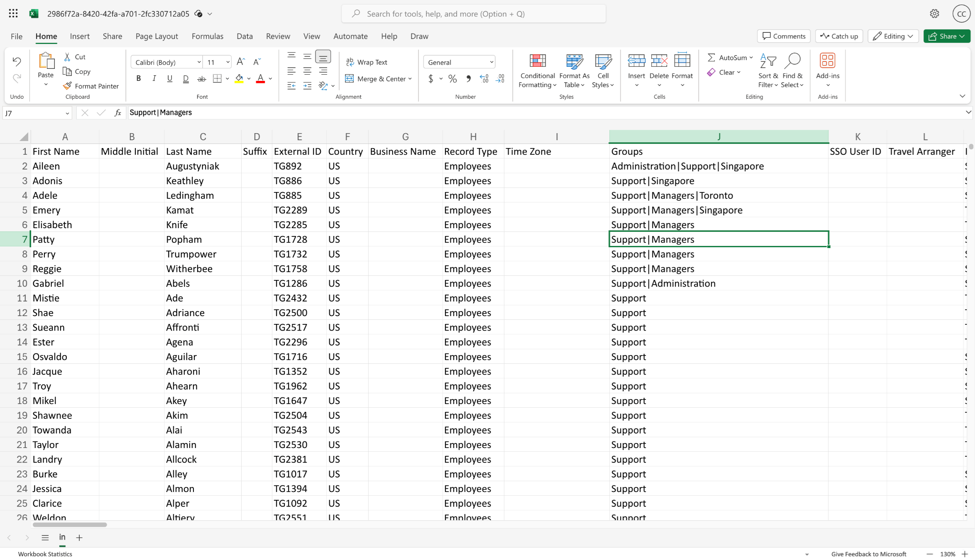Viewport: 975px width, 560px height.
Task: Click the Format Painter icon
Action: (x=91, y=86)
